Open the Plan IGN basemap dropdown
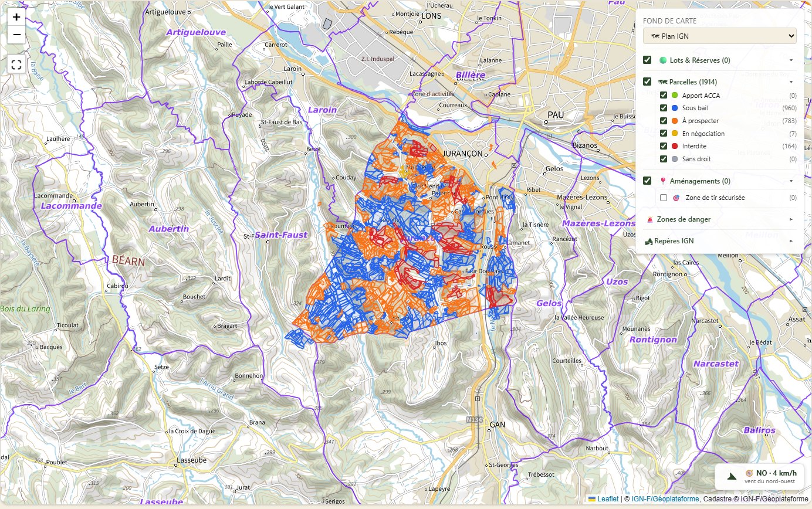 (x=720, y=36)
